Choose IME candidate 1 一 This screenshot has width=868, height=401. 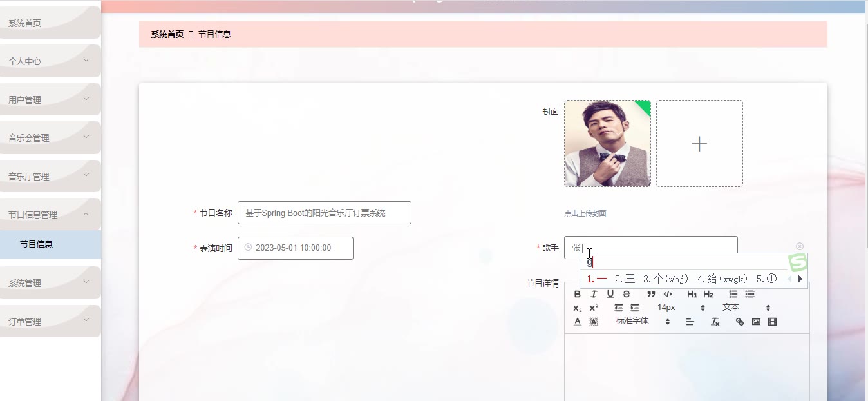coord(597,279)
